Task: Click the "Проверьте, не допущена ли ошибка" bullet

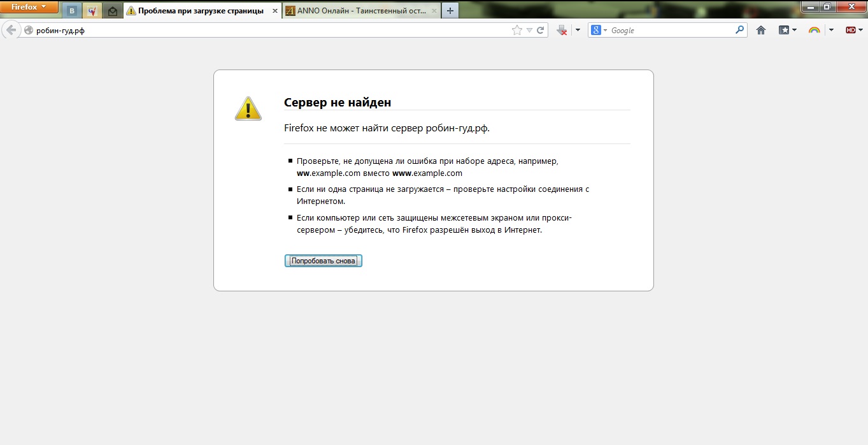Action: [427, 167]
